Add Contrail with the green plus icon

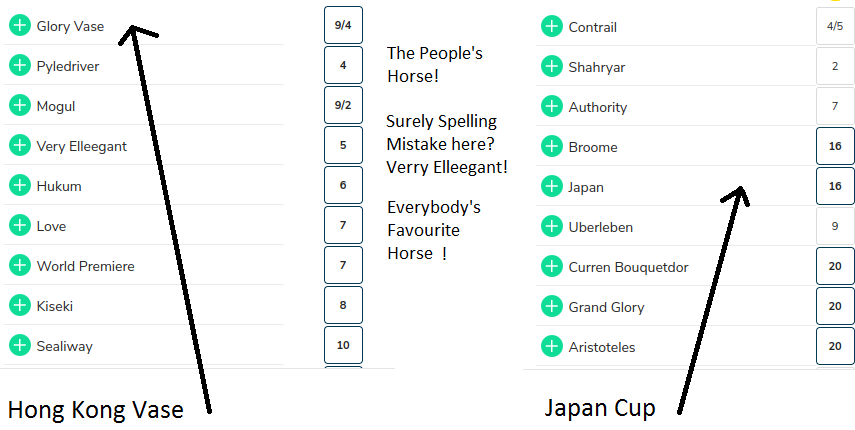pos(552,27)
